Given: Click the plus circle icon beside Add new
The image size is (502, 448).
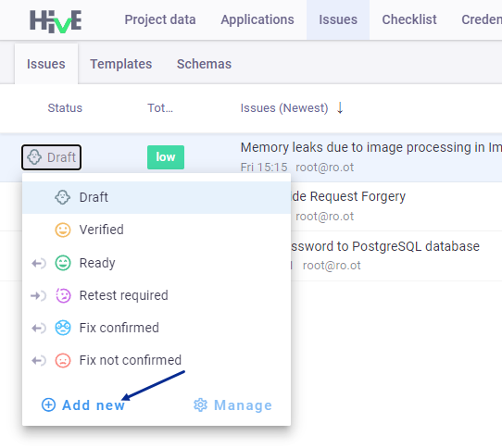Looking at the screenshot, I should pyautogui.click(x=49, y=405).
